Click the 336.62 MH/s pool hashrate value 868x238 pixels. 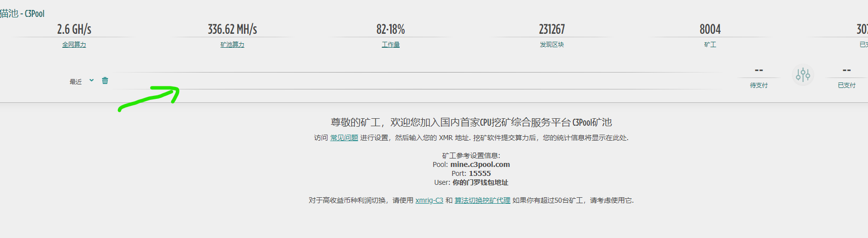[232, 29]
